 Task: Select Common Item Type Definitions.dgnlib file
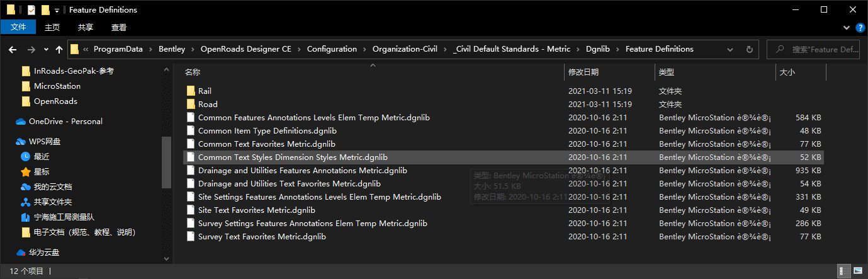click(x=267, y=131)
